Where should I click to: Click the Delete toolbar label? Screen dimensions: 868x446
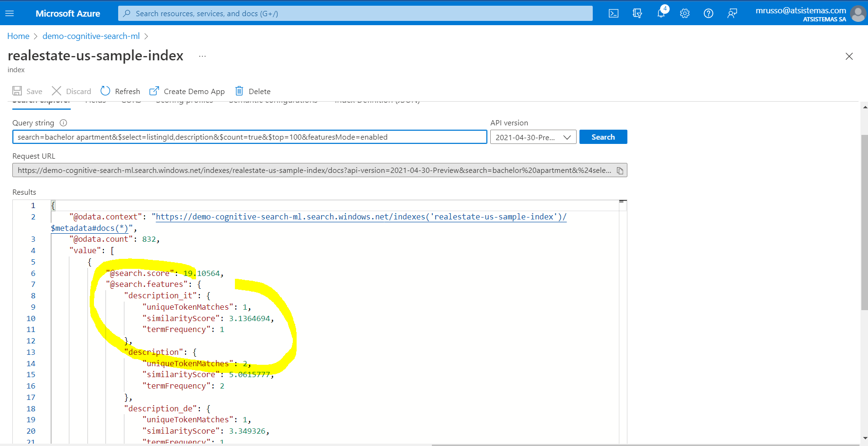tap(260, 91)
